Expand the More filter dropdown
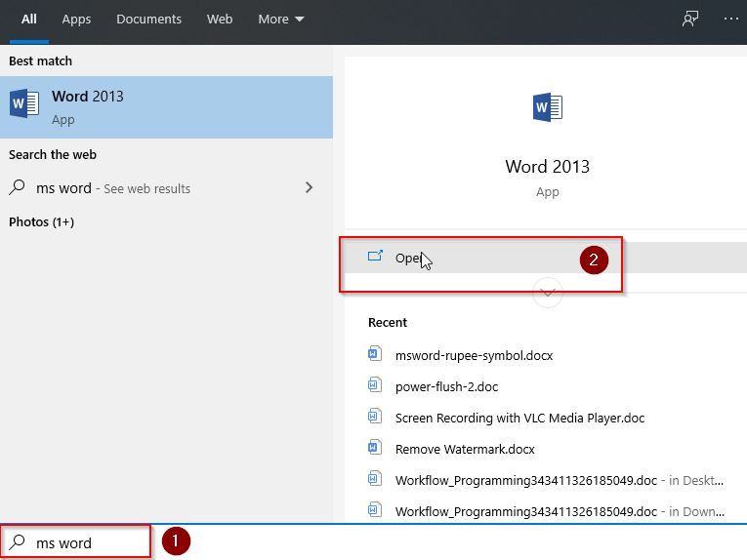Screen dimensions: 747x560 tap(281, 20)
